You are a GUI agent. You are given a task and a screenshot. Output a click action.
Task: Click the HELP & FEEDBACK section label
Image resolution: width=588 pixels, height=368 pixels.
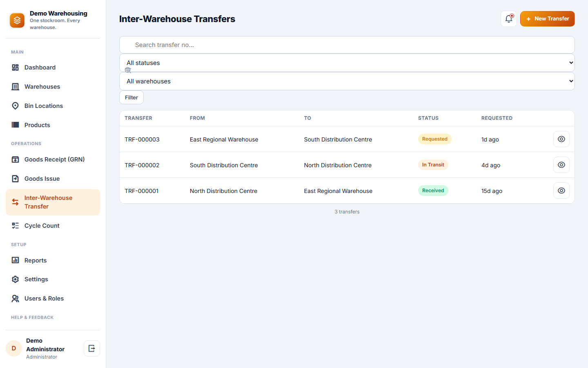[x=32, y=317]
